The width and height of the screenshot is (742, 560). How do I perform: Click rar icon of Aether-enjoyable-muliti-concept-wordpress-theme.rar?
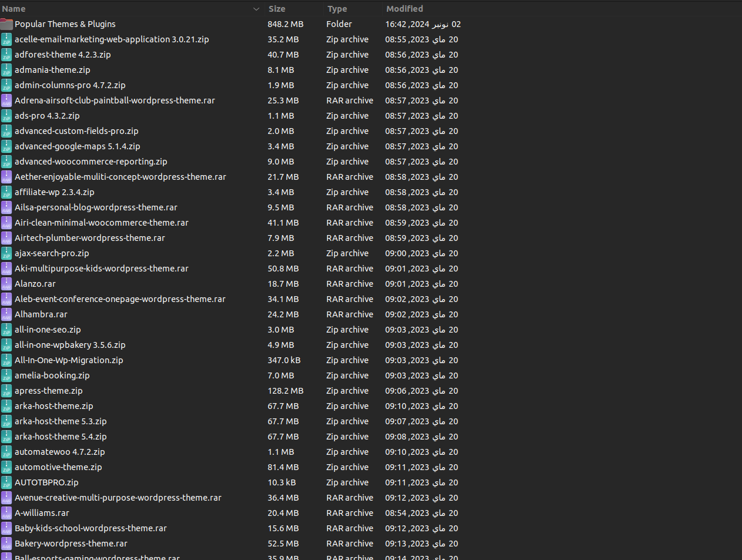click(6, 177)
